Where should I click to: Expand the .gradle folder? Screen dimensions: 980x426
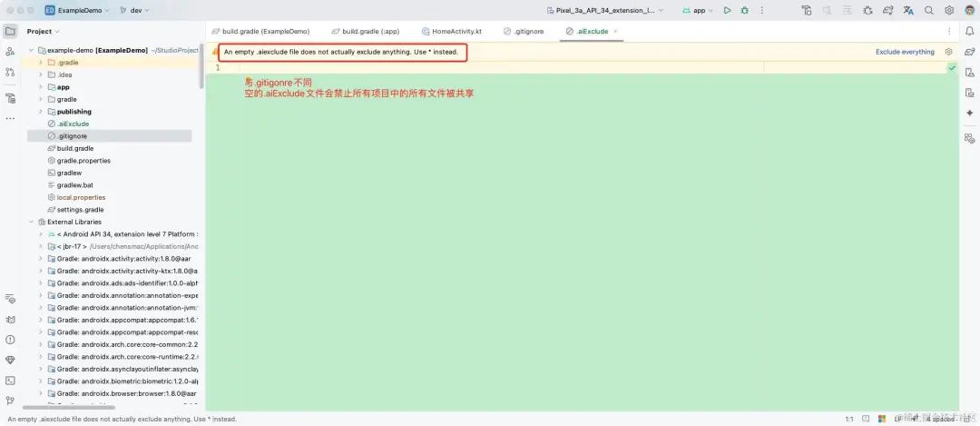(41, 63)
